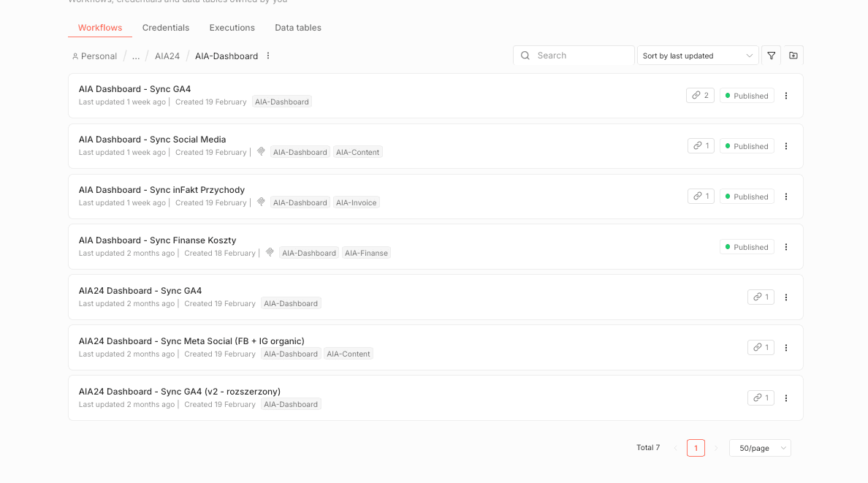Open options menu for Sync inFakt Przychody workflow

[786, 197]
